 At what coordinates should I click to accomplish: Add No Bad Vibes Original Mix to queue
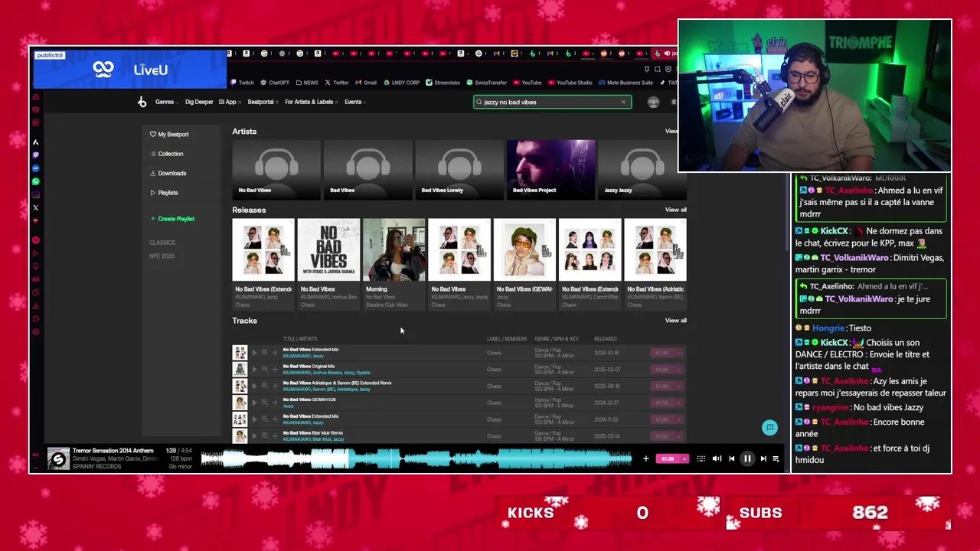tap(264, 370)
